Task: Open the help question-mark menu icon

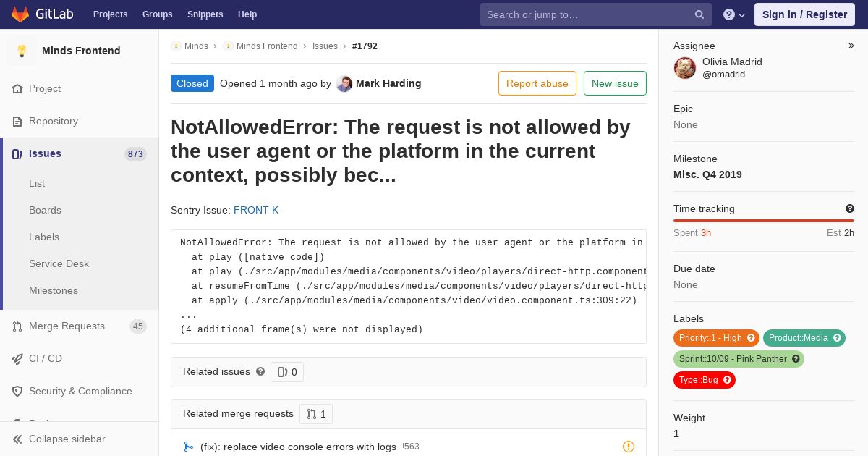Action: click(729, 14)
